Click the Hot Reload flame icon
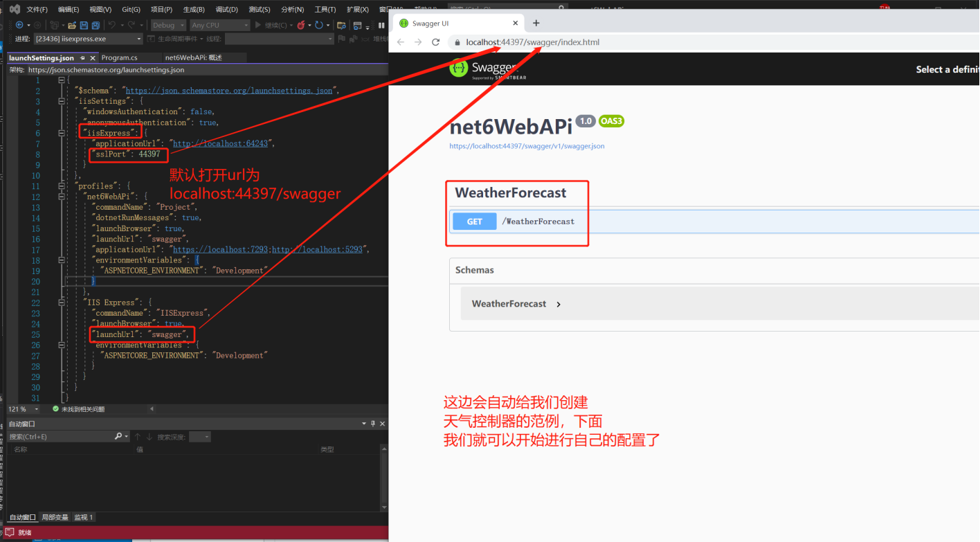The width and height of the screenshot is (980, 542). click(300, 25)
